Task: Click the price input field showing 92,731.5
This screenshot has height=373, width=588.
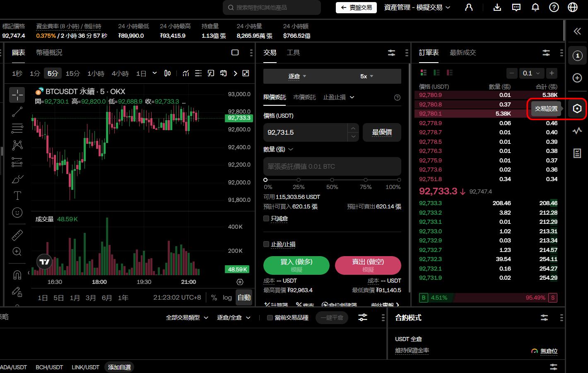Action: tap(305, 133)
